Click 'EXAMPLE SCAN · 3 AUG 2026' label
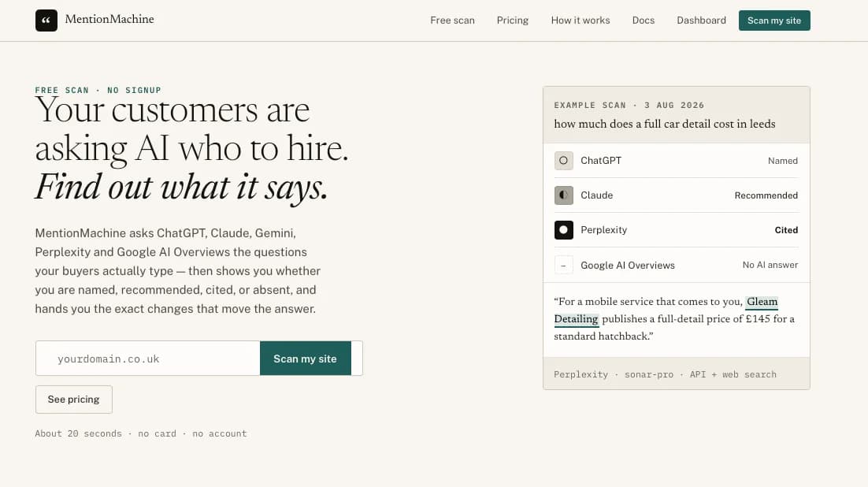 [x=629, y=106]
